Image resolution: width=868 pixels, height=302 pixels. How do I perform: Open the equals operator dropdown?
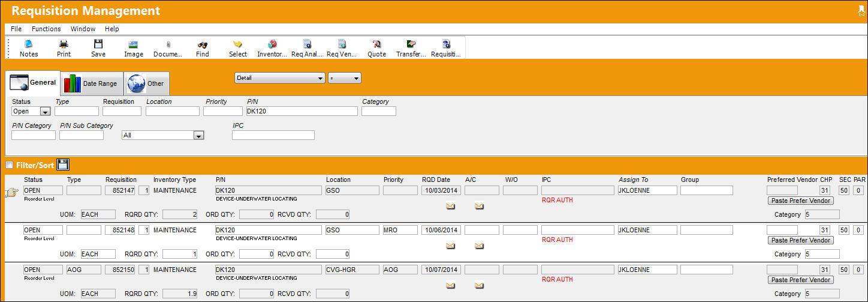click(344, 78)
